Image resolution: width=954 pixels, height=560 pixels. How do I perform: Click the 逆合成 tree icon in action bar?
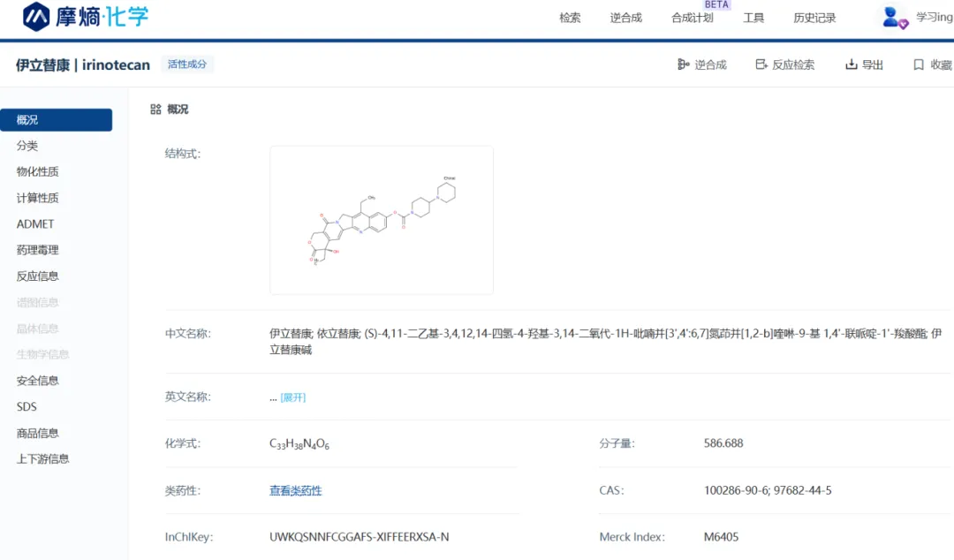click(x=683, y=64)
